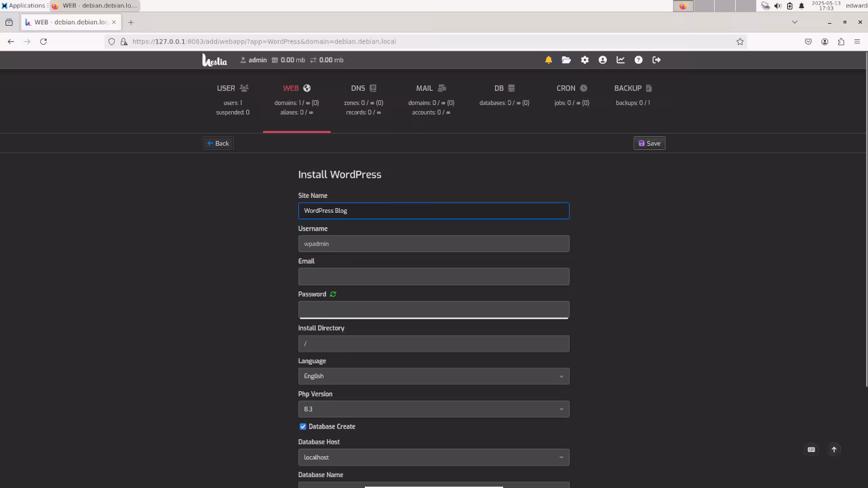Click the Hestia logo

[214, 60]
